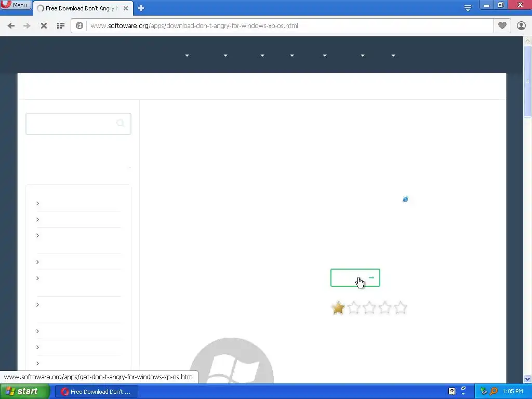Click the help question-mark tray icon
532x399 pixels.
pyautogui.click(x=451, y=392)
